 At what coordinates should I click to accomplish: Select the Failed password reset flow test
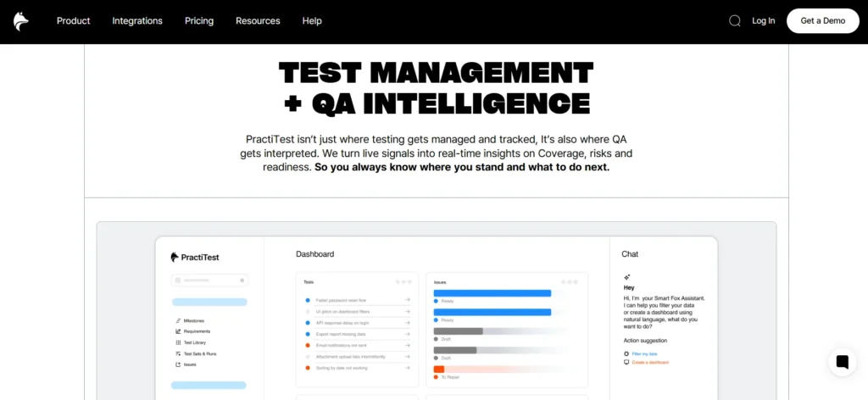[341, 300]
